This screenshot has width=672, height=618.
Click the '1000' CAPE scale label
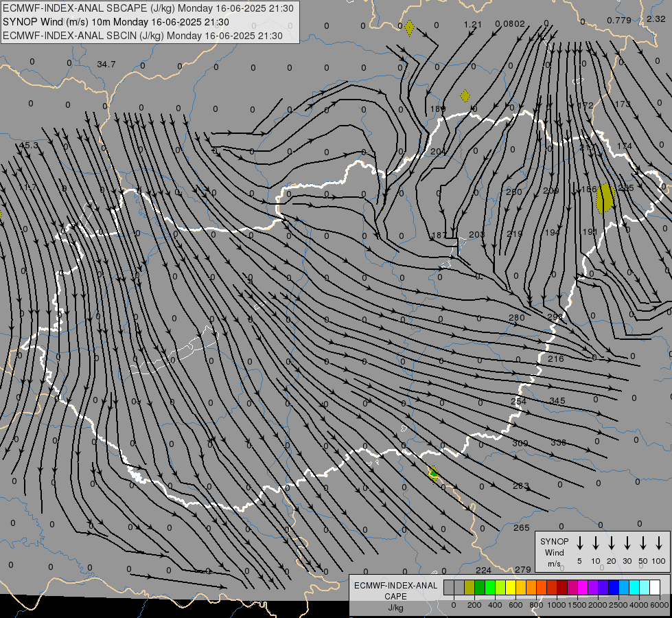pyautogui.click(x=556, y=605)
